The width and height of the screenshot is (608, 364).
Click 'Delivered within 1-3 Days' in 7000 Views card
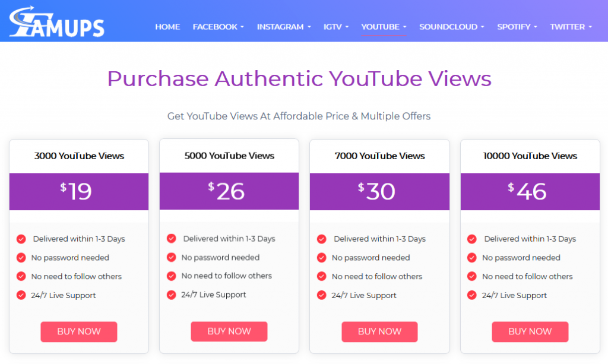click(x=379, y=239)
